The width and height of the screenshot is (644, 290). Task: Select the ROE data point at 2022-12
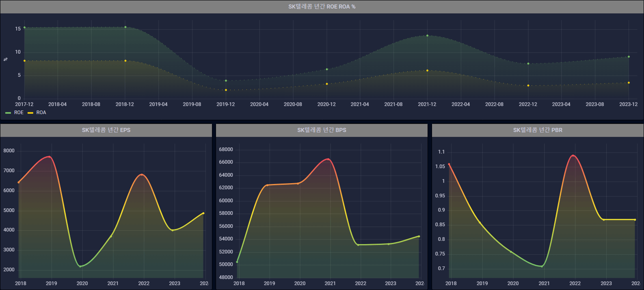pyautogui.click(x=528, y=63)
